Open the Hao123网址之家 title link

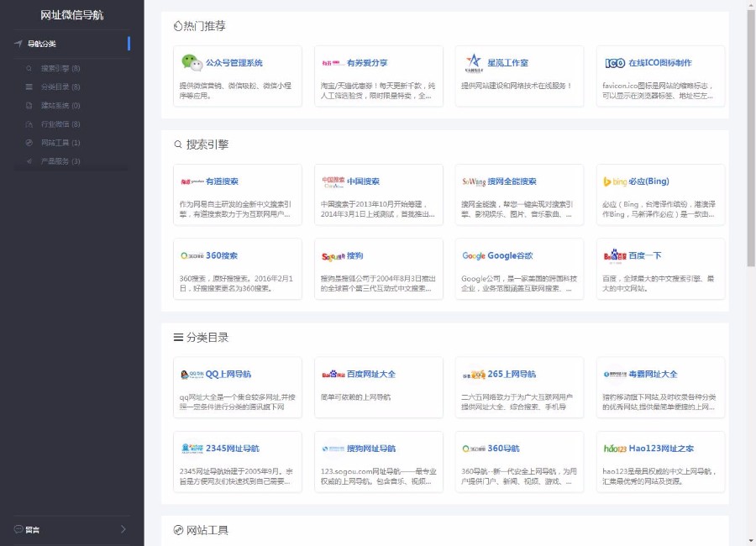(662, 449)
